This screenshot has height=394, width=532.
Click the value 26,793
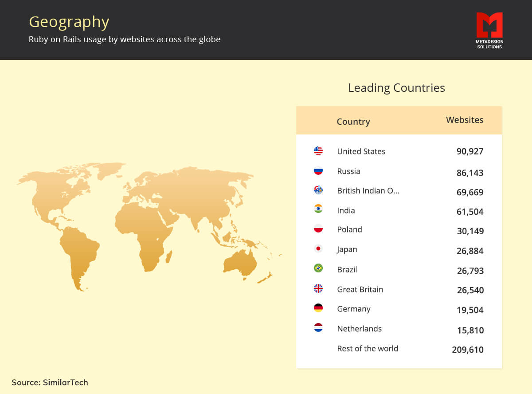[470, 271]
